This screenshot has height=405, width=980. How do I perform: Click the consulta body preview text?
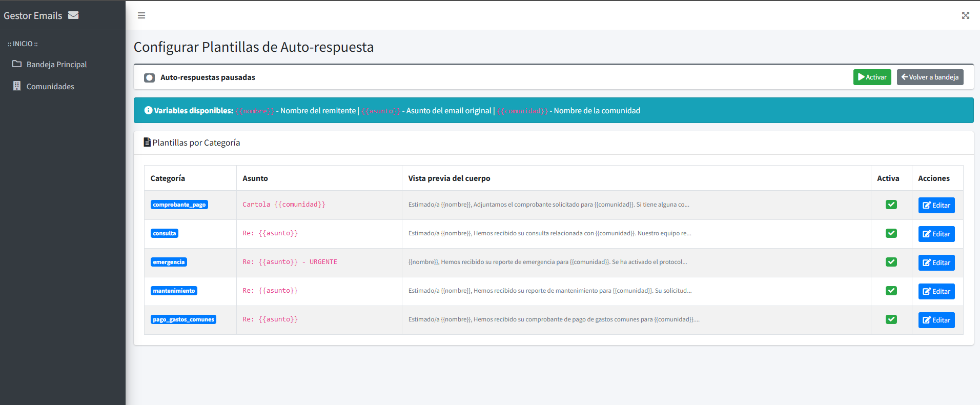pyautogui.click(x=549, y=233)
